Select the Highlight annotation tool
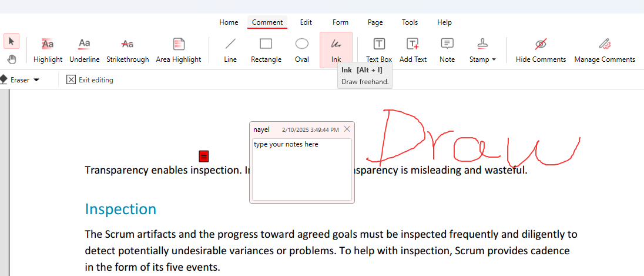Viewport: 644px width, 276px height. coord(48,50)
